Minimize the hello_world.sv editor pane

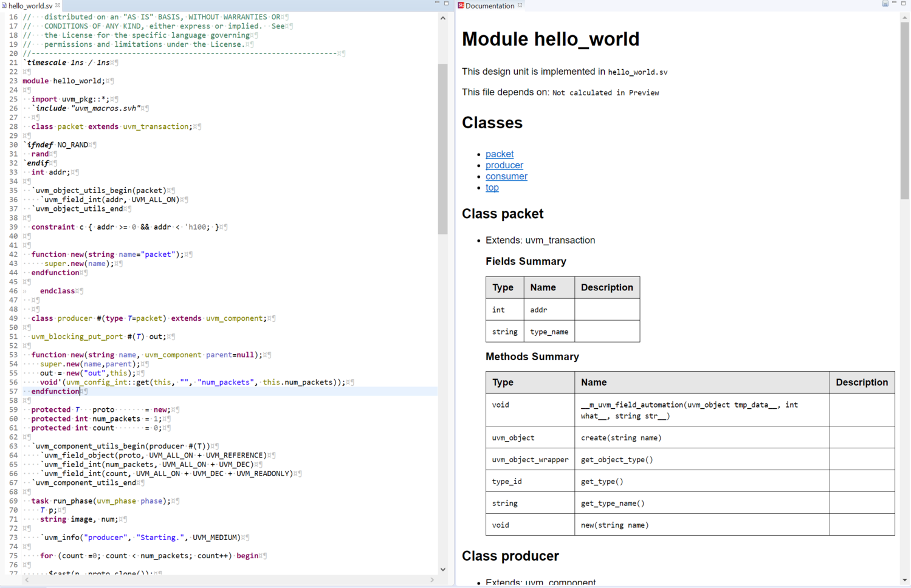point(436,4)
